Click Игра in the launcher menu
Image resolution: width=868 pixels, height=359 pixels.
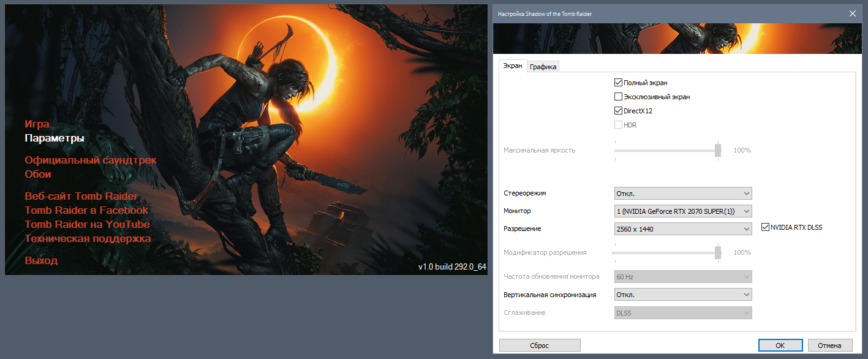(37, 124)
